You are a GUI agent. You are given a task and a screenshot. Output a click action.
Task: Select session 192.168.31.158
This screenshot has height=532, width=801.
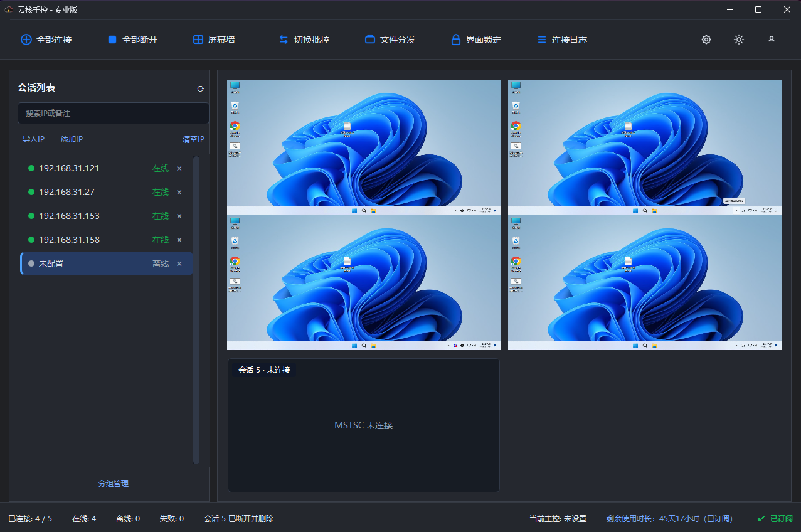(x=107, y=240)
